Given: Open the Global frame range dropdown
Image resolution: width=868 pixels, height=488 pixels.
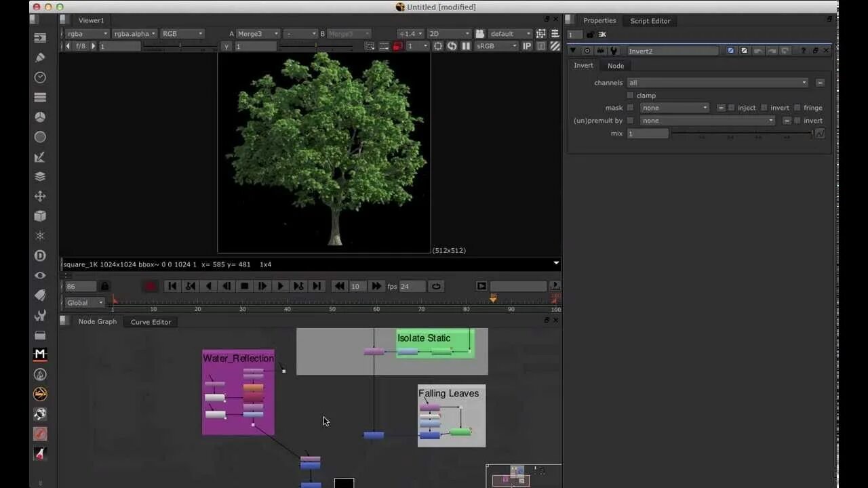Looking at the screenshot, I should (84, 303).
